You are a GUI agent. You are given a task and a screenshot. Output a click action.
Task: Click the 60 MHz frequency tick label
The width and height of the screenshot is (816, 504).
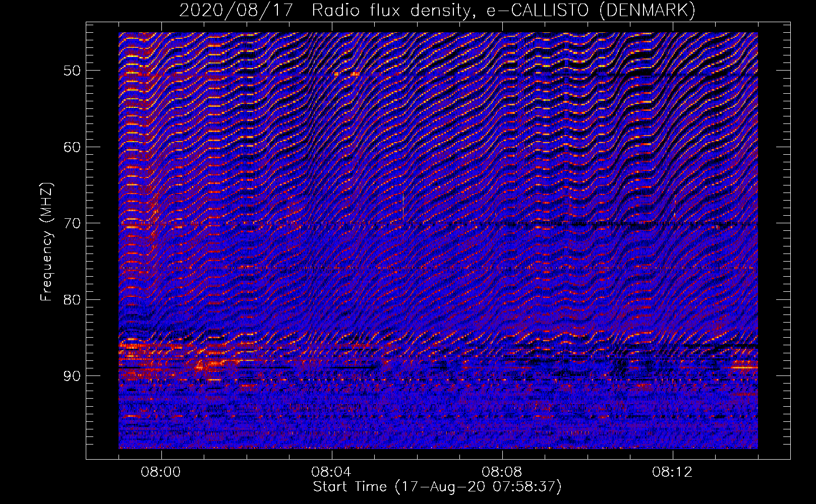coord(72,147)
